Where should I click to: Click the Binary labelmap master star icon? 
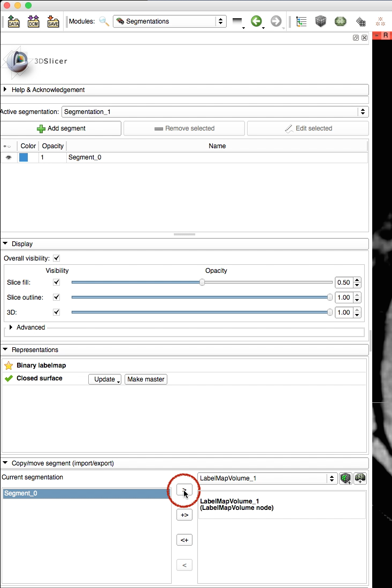pos(9,365)
